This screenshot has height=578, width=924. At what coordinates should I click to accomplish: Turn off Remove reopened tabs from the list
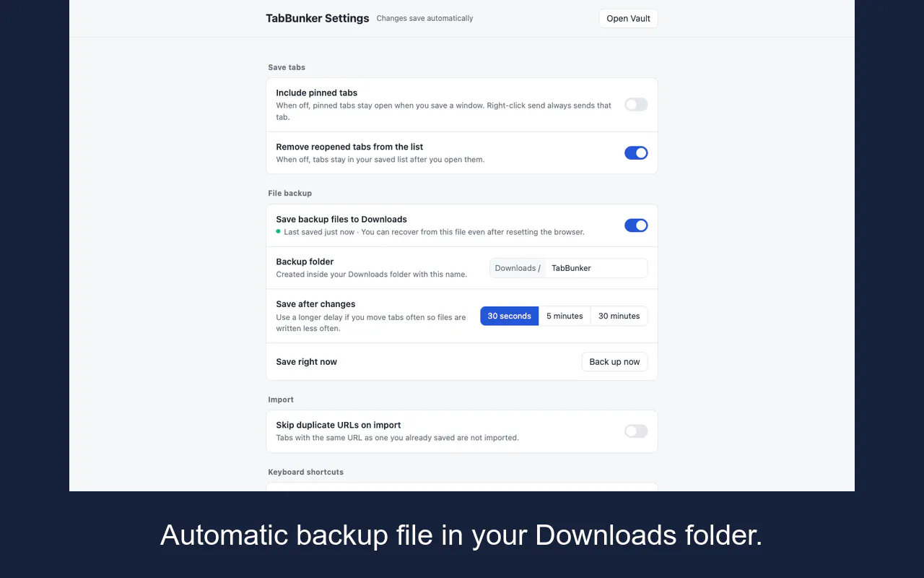(x=636, y=153)
